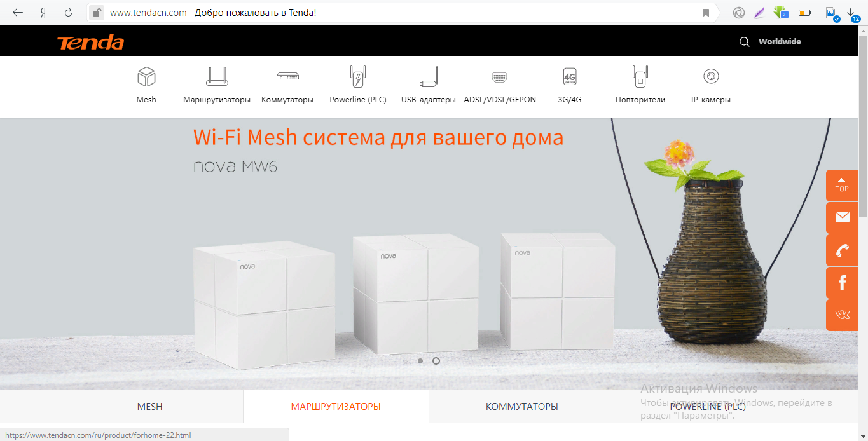Screen dimensions: 868x441
Task: Go back with the browser back arrow
Action: click(18, 12)
